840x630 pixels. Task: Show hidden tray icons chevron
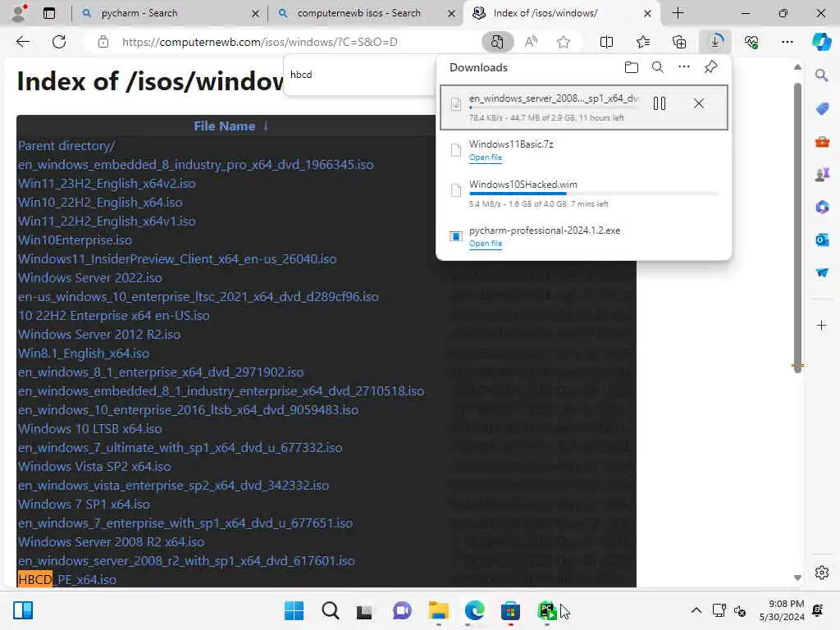[696, 610]
